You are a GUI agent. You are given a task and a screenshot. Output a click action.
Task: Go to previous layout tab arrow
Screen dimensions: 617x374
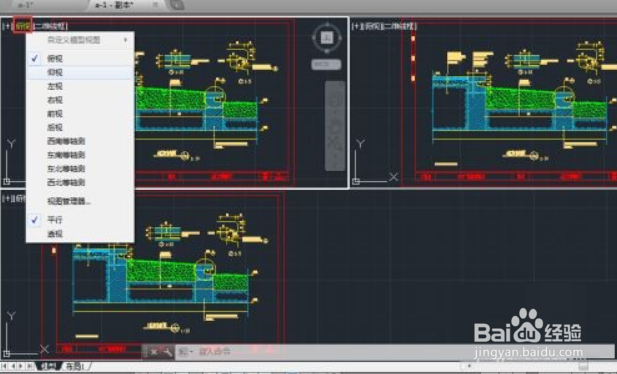13,366
